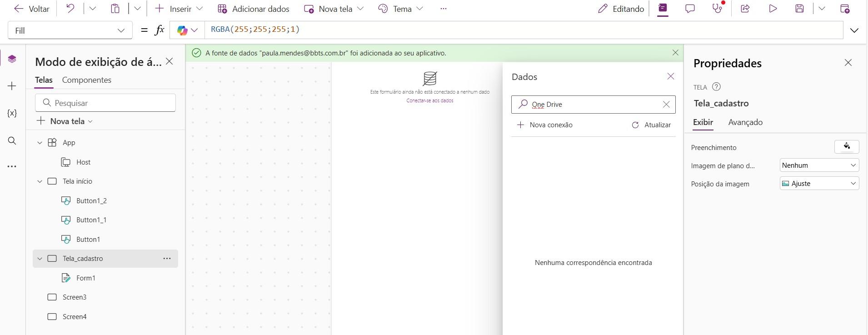Image resolution: width=868 pixels, height=335 pixels.
Task: Collapse the App tree node
Action: [40, 143]
